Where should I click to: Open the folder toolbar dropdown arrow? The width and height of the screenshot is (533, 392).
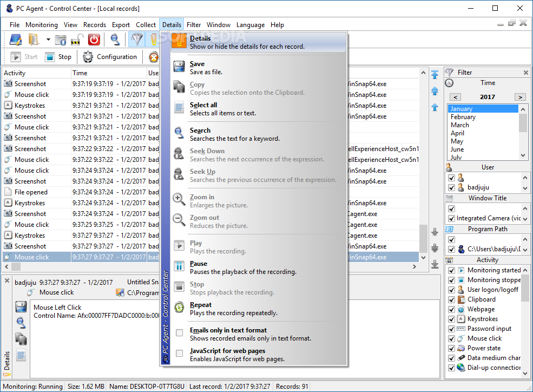[x=48, y=40]
